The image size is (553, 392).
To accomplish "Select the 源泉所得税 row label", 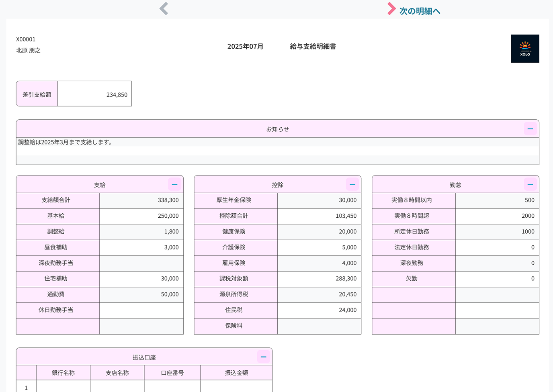I will [233, 294].
